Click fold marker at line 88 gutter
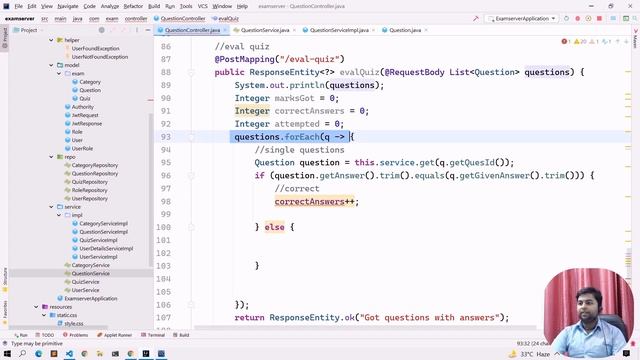Screen dimensions: 640x360 click(x=191, y=73)
